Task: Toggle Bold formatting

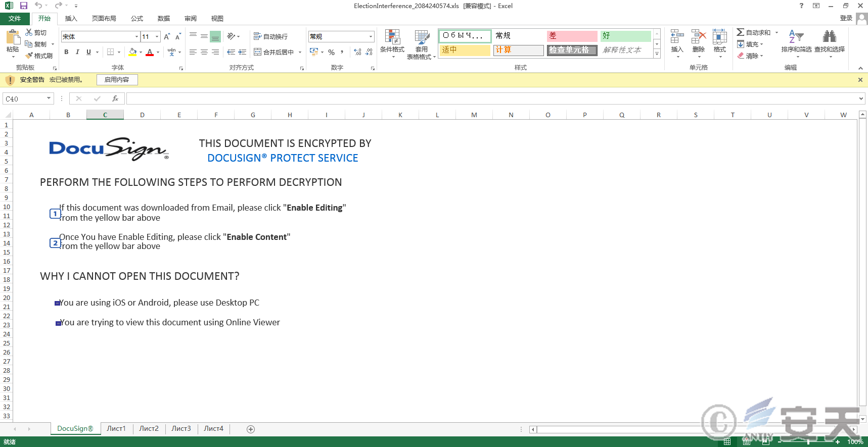Action: [x=66, y=52]
